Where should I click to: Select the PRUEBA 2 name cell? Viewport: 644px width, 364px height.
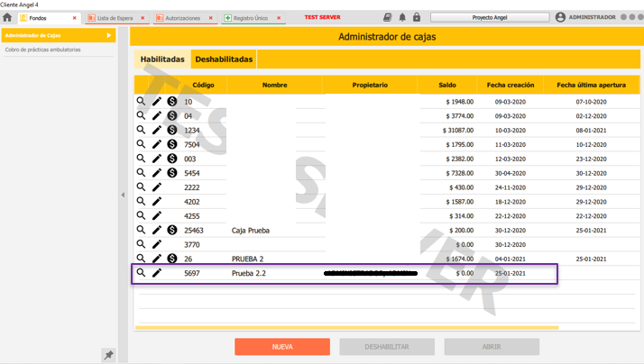pyautogui.click(x=248, y=259)
